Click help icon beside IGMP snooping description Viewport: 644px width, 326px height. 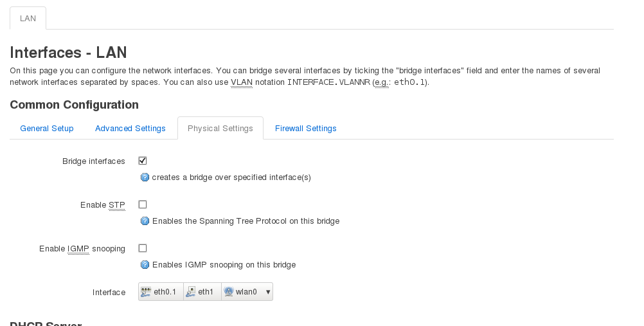point(145,265)
